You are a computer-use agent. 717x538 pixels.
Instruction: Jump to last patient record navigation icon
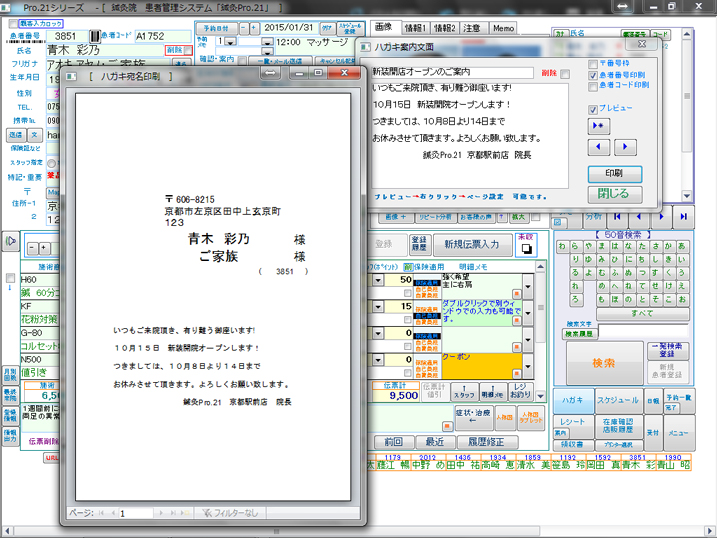[x=683, y=217]
